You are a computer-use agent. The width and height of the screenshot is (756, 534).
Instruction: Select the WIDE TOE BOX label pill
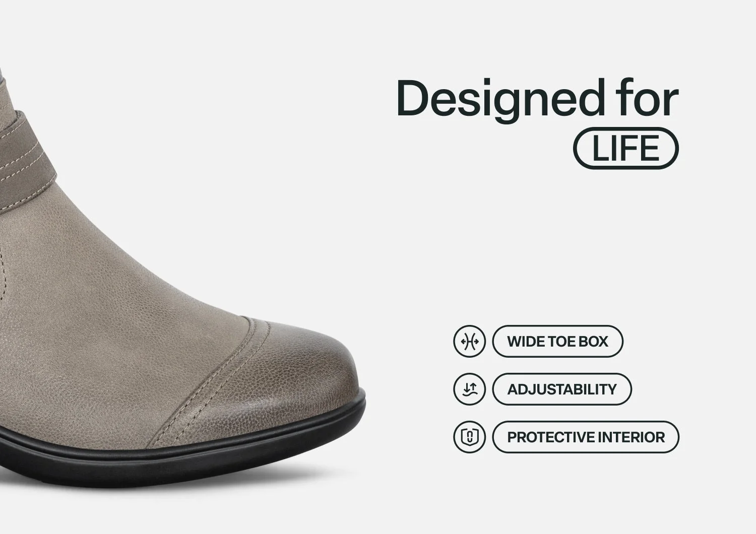[557, 342]
